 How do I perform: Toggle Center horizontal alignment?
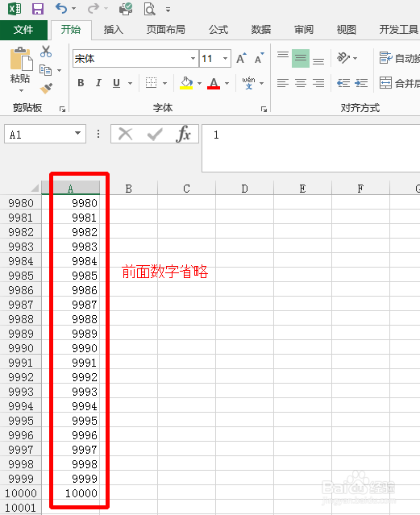coord(301,83)
